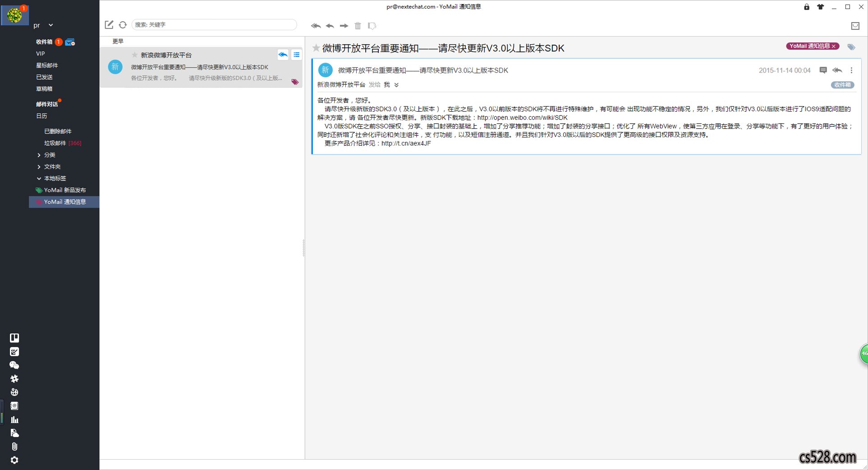Select the YoMail 新品发布 tag

tap(64, 190)
